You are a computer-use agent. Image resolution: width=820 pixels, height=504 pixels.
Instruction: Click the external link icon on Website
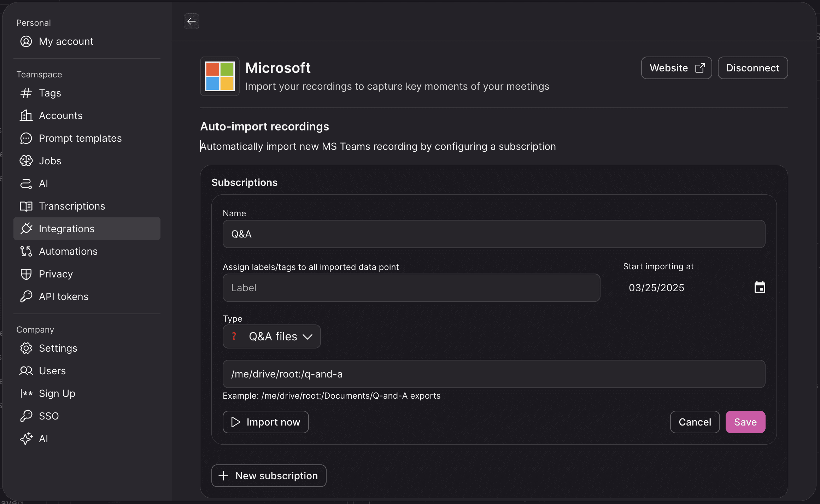click(700, 68)
